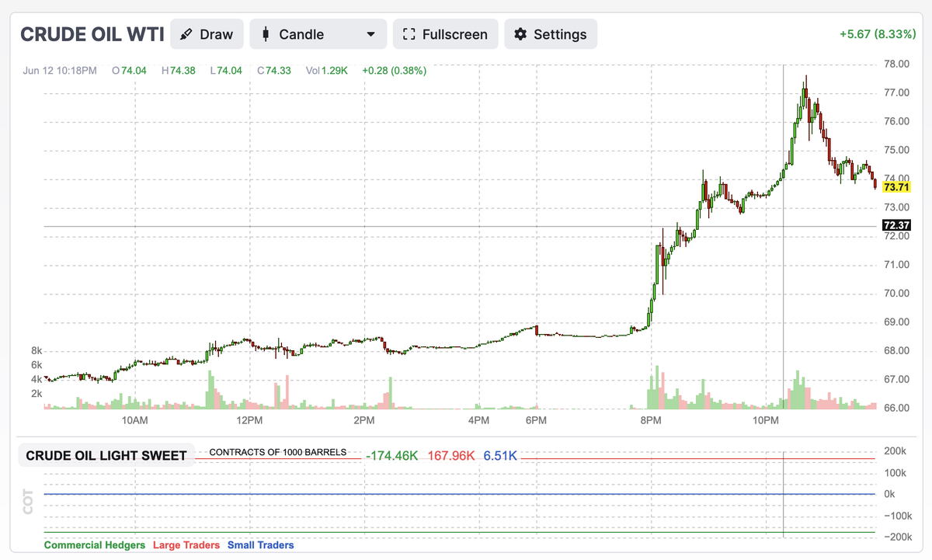Image resolution: width=932 pixels, height=560 pixels.
Task: Click the Small Traders legend label
Action: pyautogui.click(x=261, y=545)
